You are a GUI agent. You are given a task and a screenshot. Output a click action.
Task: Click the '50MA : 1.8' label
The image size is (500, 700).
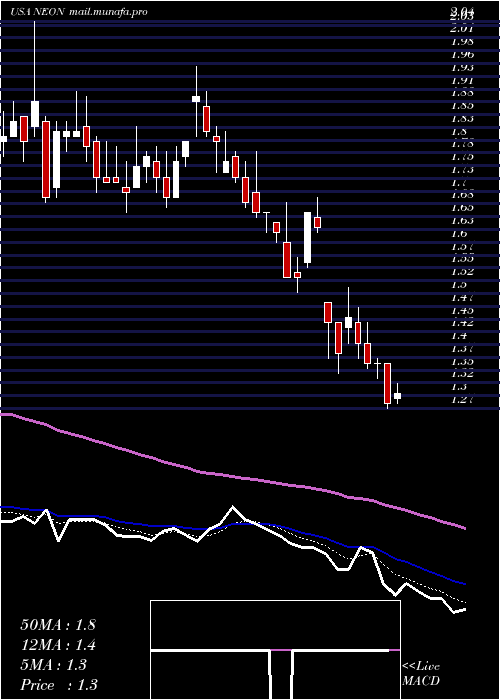[58, 624]
